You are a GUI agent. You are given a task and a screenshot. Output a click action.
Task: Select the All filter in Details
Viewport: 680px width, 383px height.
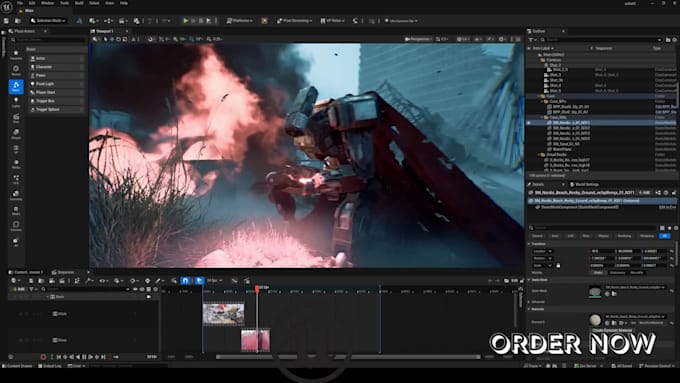pos(665,236)
